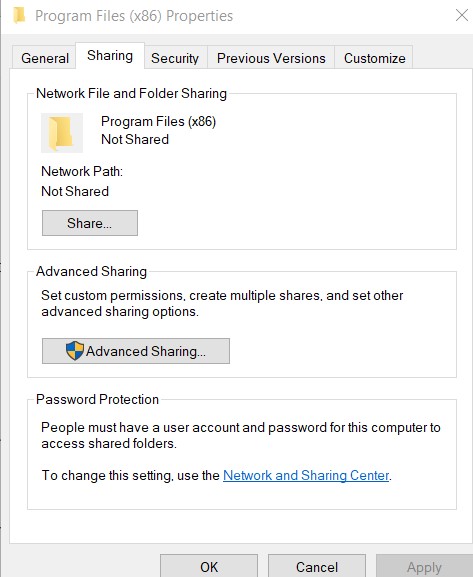
Task: Click the UAC shield icon on Advanced Sharing
Action: click(75, 351)
